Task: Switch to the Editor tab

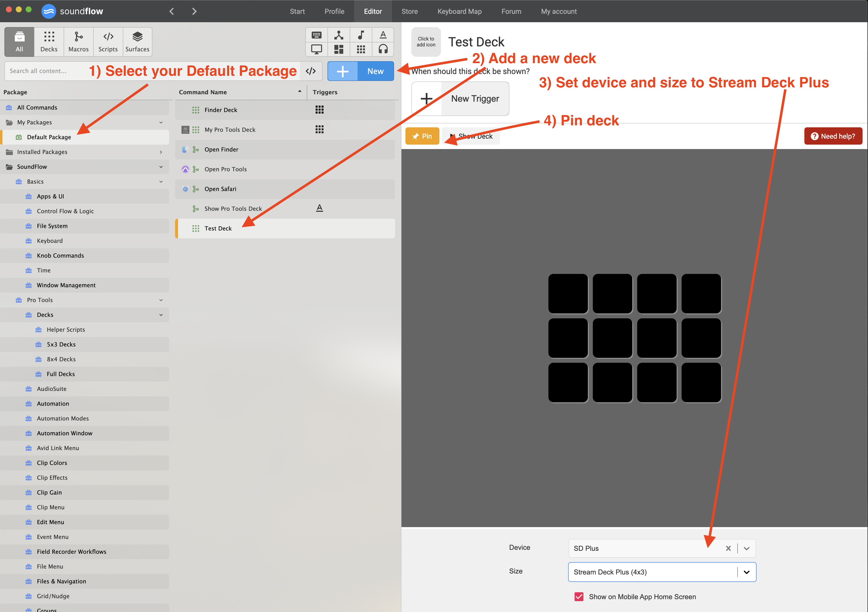Action: point(373,11)
